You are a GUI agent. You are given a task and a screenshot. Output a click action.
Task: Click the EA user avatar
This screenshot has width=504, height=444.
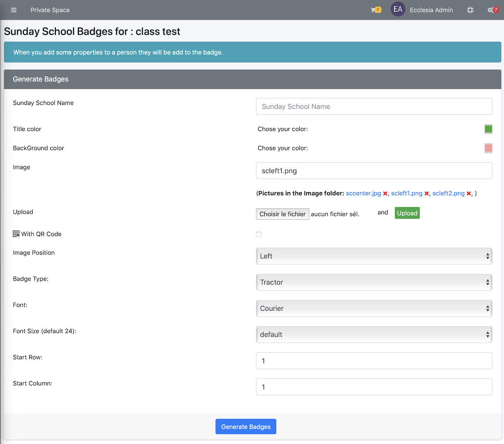[x=398, y=9]
